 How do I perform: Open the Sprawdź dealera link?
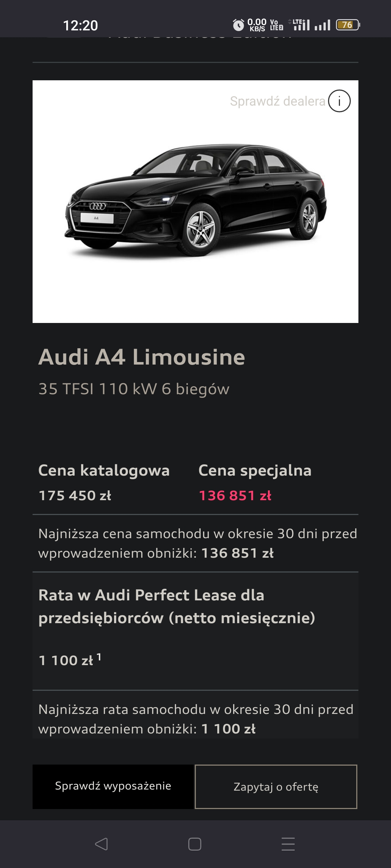pyautogui.click(x=277, y=101)
